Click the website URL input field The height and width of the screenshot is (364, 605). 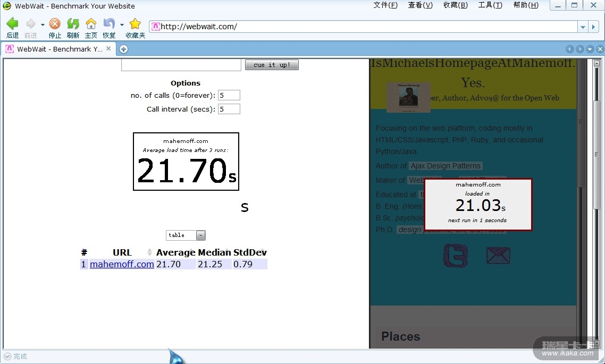coord(181,65)
